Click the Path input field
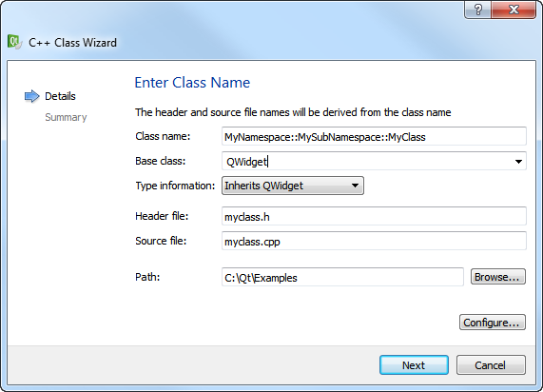Viewport: 543px width, 392px height. [x=342, y=277]
